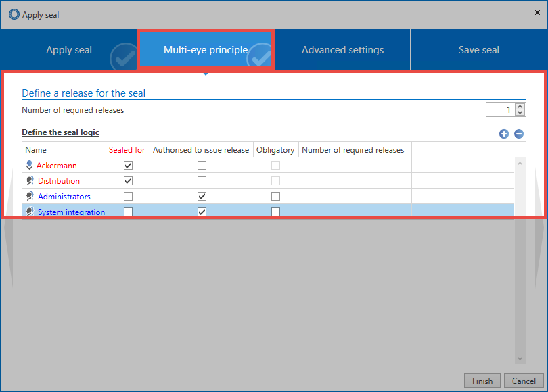Select the System integration row name
Screen dimensions: 548x392
(71, 212)
